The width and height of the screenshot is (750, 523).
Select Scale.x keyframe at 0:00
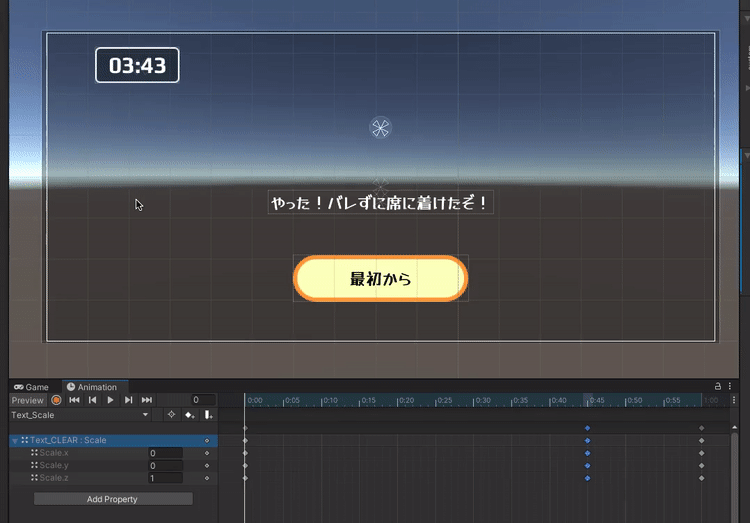[x=245, y=453]
